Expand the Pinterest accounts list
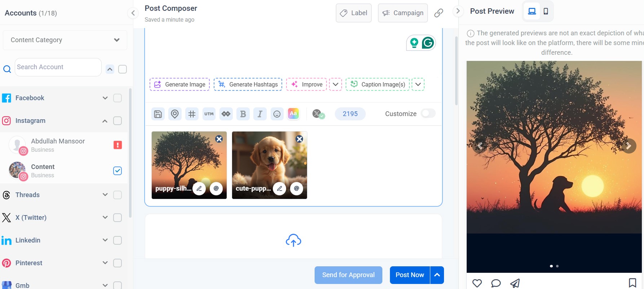The height and width of the screenshot is (289, 644). [x=105, y=263]
